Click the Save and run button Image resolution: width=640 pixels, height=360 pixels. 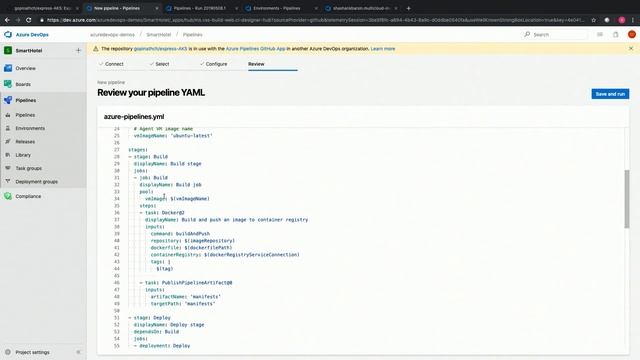click(610, 94)
